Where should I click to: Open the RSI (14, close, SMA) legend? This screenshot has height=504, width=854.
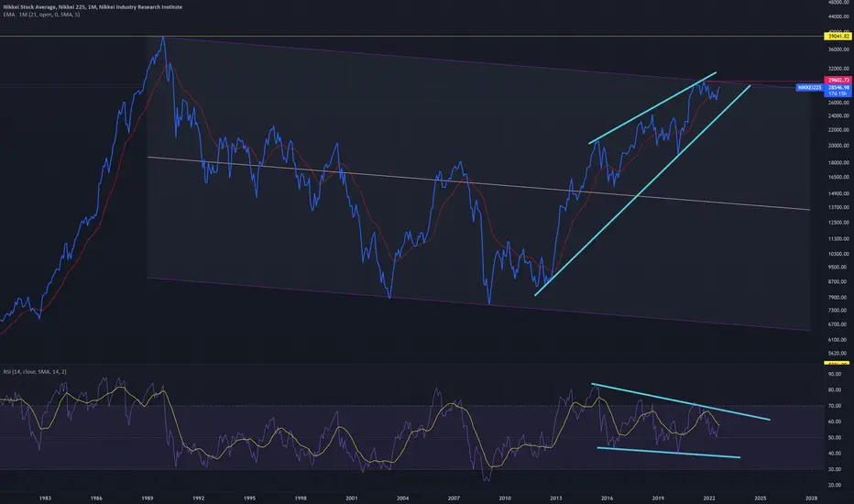pyautogui.click(x=35, y=372)
